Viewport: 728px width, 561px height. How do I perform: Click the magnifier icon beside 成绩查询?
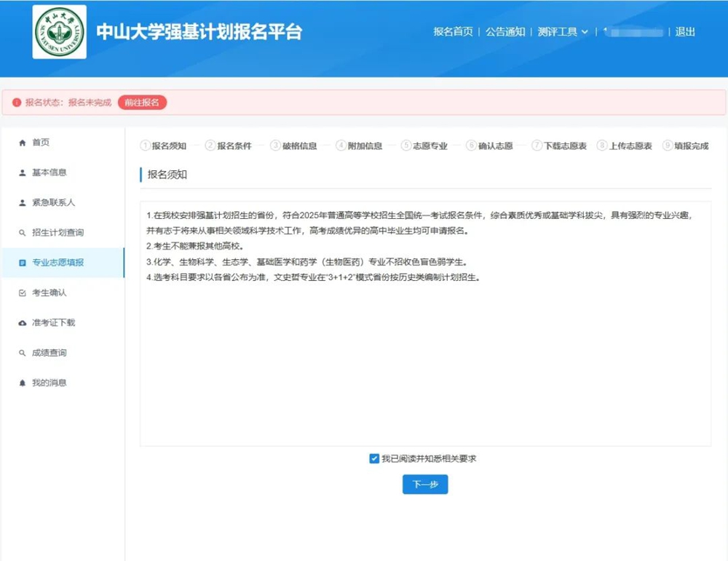[22, 353]
